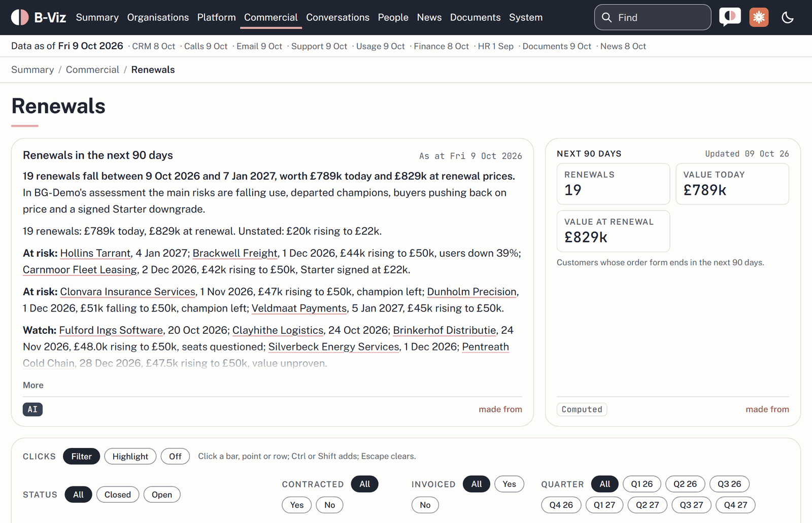
Task: Click the CRM 8 Oct data source
Action: click(153, 46)
